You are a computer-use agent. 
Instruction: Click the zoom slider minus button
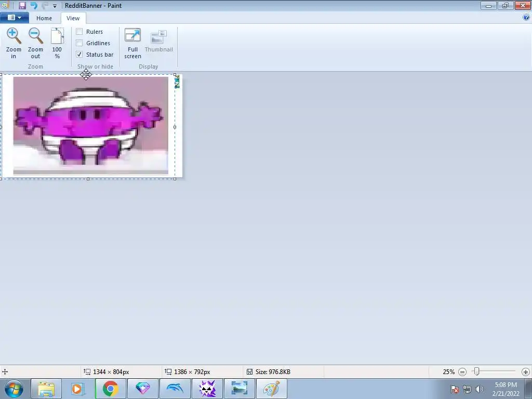pos(462,372)
